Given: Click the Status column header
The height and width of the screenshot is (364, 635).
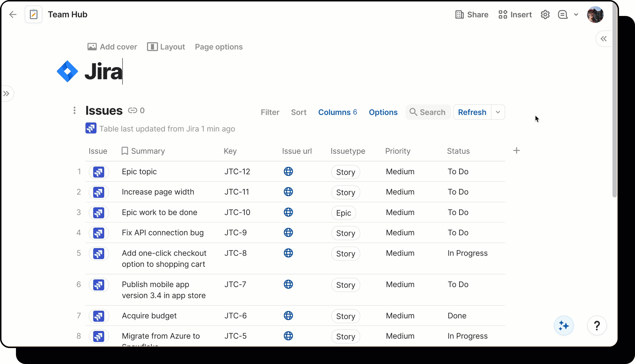Looking at the screenshot, I should [458, 151].
